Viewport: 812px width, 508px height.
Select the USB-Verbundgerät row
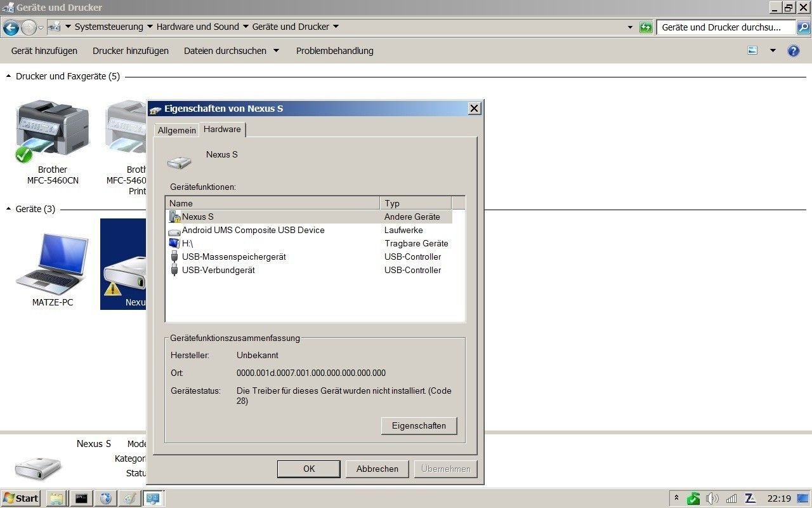pos(309,270)
